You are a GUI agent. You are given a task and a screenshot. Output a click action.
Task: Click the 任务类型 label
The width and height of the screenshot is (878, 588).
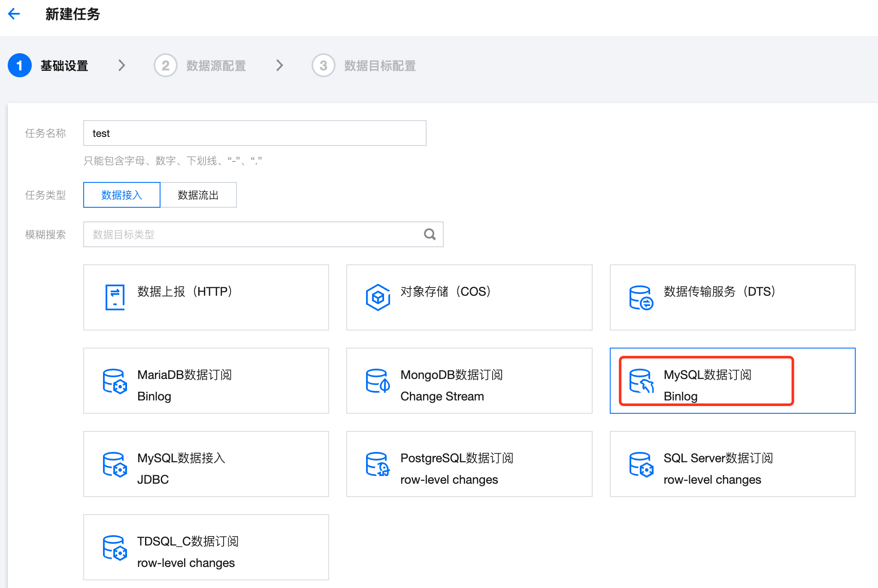(x=45, y=195)
